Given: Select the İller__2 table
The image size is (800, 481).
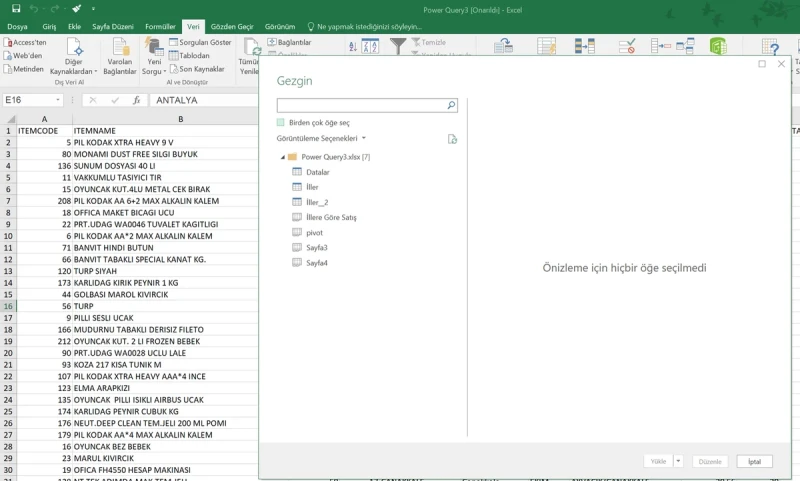Looking at the screenshot, I should point(310,202).
